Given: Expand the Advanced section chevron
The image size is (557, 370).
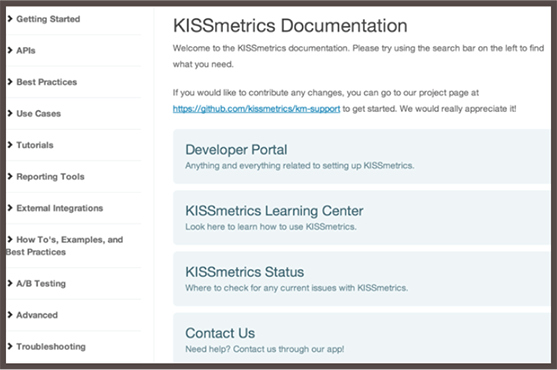Looking at the screenshot, I should tap(10, 315).
